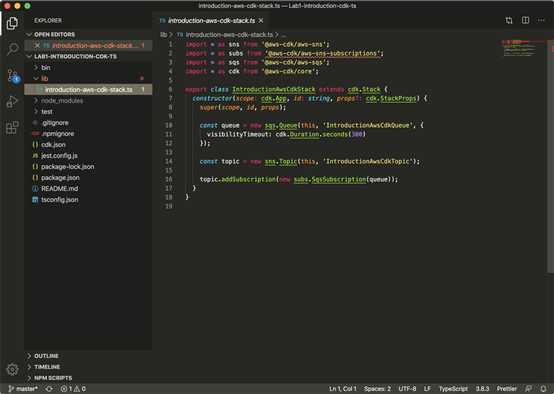Collapse the lib folder

pos(45,78)
